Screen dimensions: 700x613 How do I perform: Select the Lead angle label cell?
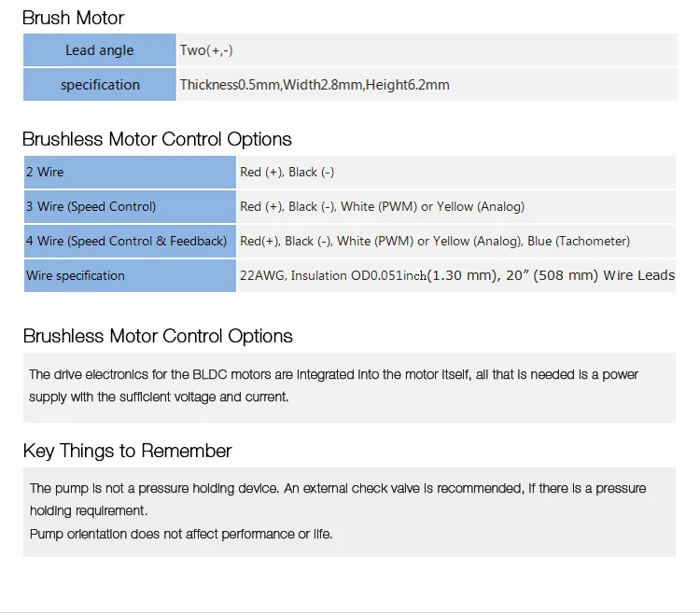click(100, 50)
